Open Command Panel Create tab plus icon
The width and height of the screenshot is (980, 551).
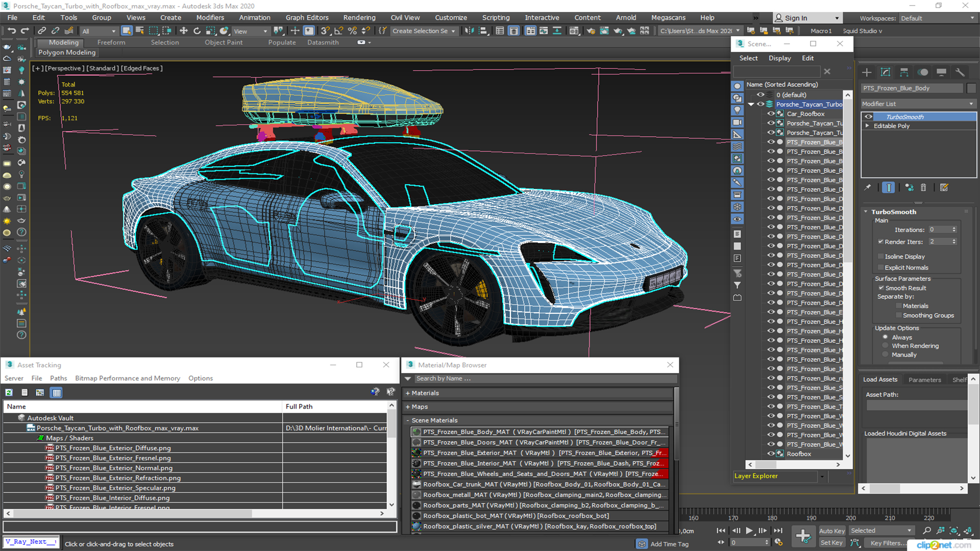click(x=867, y=72)
